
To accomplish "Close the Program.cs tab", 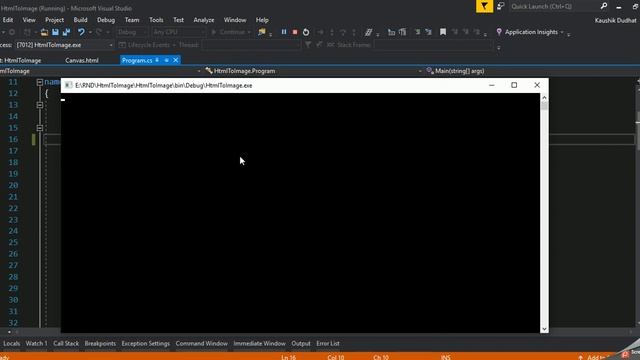I will tap(176, 60).
